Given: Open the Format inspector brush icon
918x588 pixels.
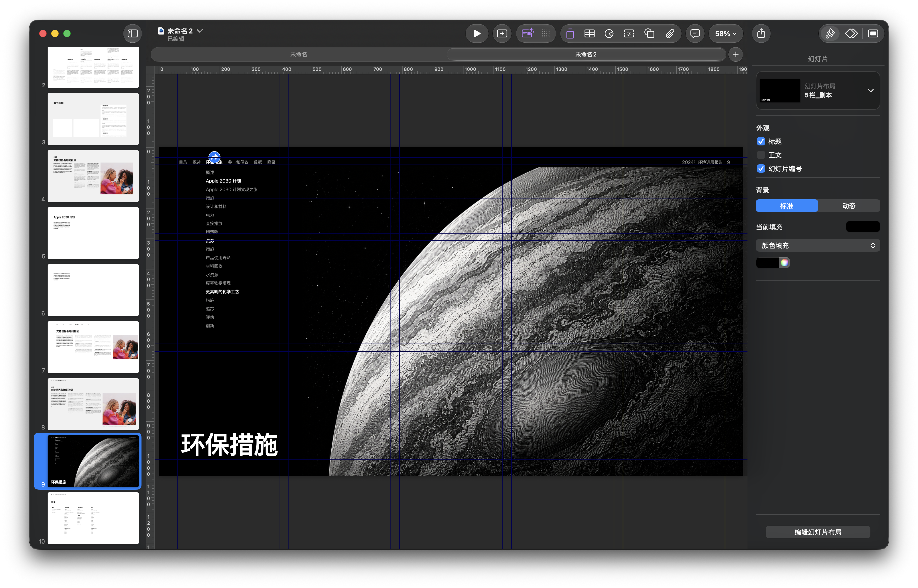Looking at the screenshot, I should click(x=830, y=33).
